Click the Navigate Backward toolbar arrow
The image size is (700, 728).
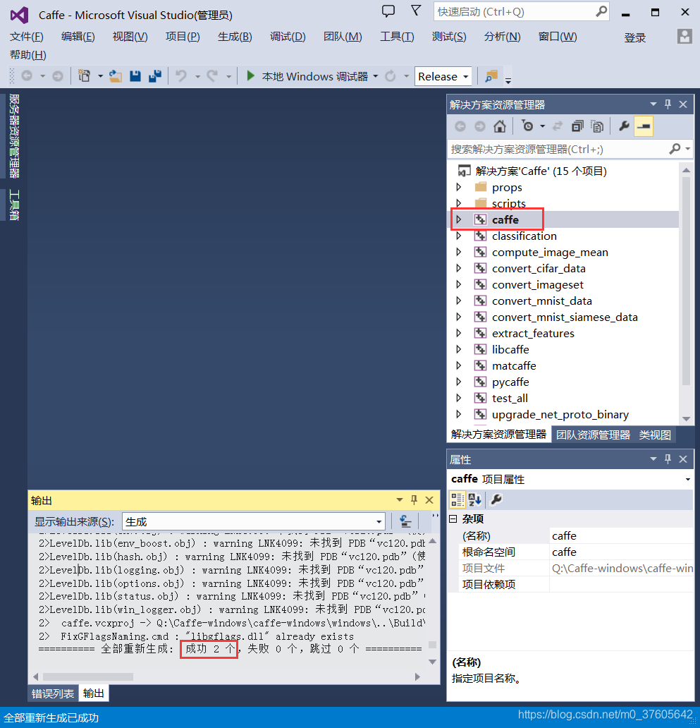pyautogui.click(x=27, y=75)
